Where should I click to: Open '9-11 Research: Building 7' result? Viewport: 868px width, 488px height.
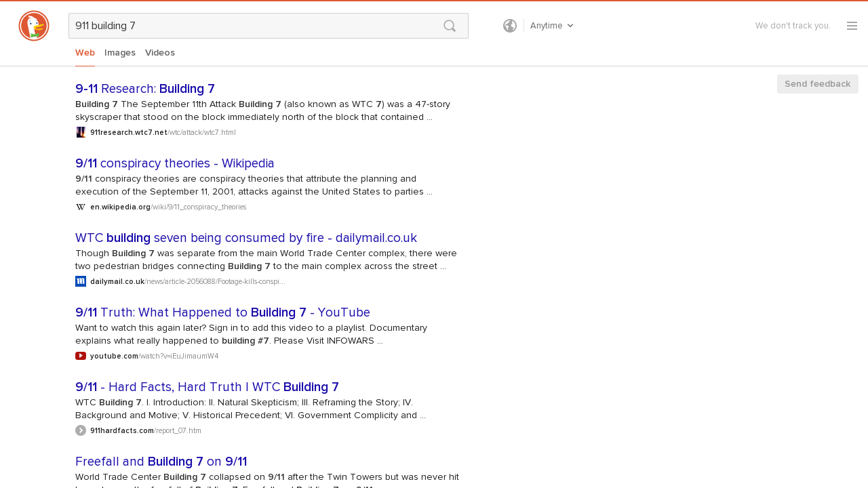click(145, 89)
